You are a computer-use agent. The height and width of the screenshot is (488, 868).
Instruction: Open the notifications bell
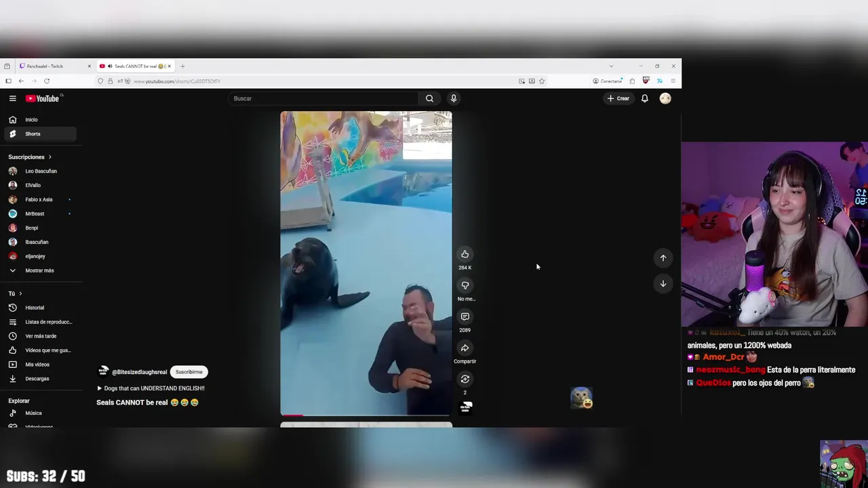pos(645,98)
